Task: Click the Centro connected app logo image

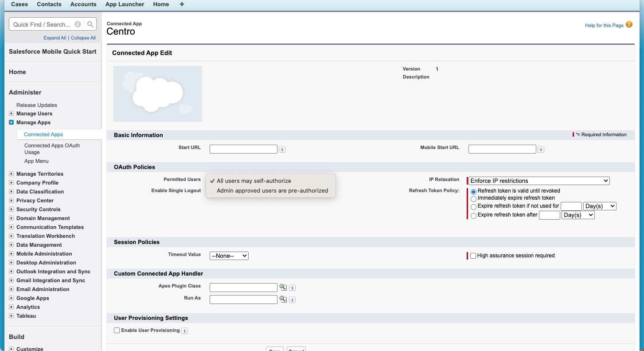Action: [x=158, y=94]
